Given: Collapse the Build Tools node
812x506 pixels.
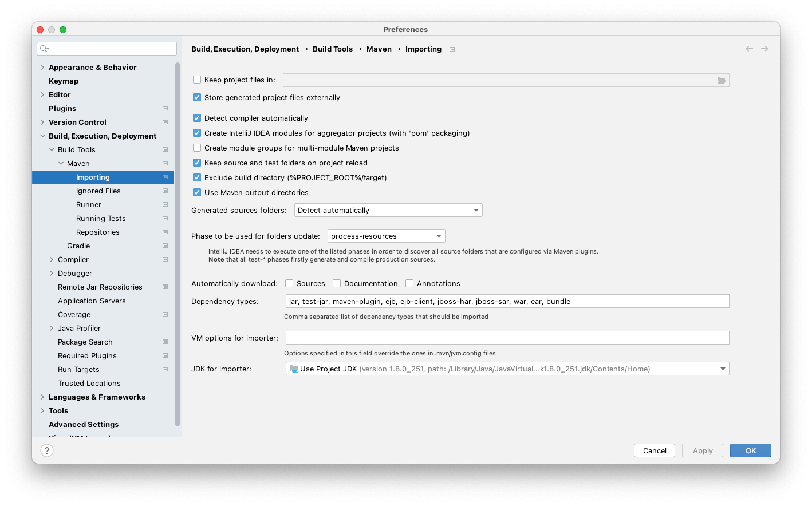Looking at the screenshot, I should tap(52, 149).
